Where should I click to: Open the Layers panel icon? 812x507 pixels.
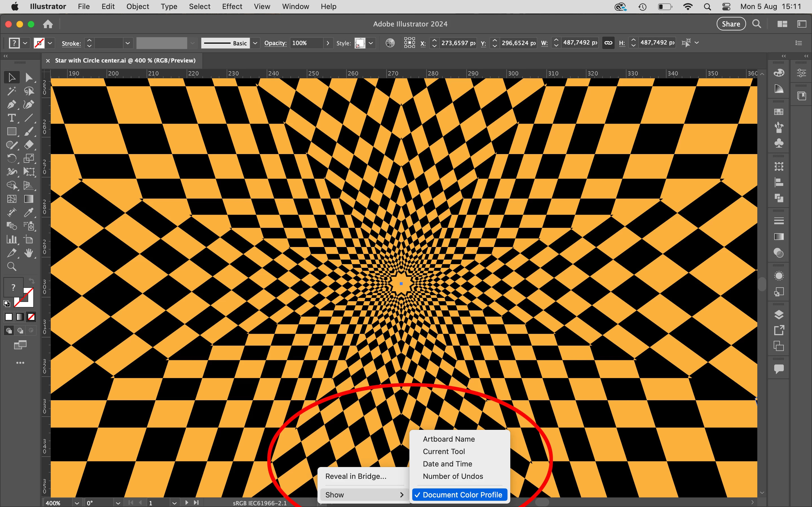point(779,315)
